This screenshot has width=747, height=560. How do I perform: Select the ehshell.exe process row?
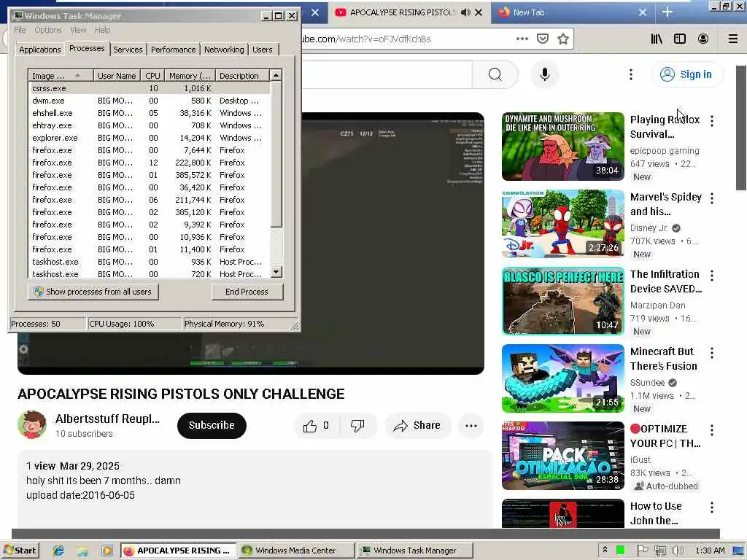pyautogui.click(x=149, y=113)
